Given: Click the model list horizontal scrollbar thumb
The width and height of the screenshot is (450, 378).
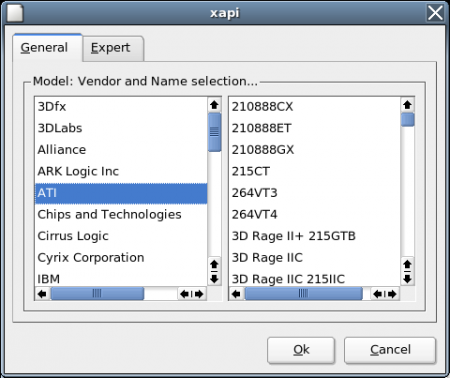Looking at the screenshot, I should coord(303,294).
